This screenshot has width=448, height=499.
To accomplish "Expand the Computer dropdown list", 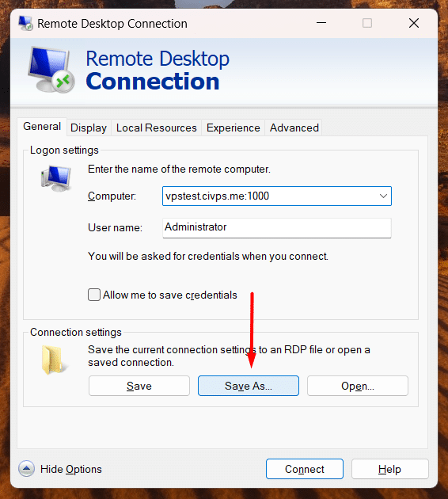I will pos(383,196).
